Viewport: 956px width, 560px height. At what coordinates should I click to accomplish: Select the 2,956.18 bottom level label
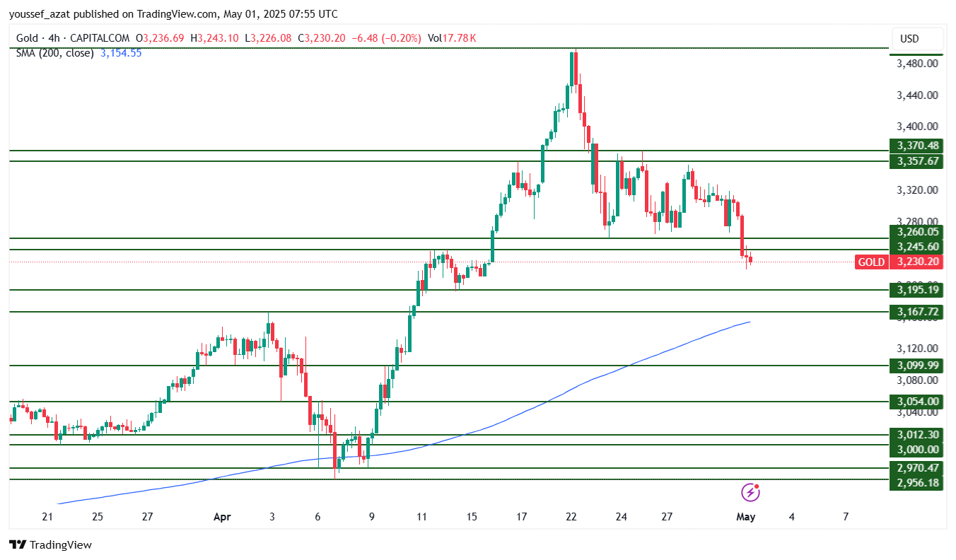click(917, 483)
